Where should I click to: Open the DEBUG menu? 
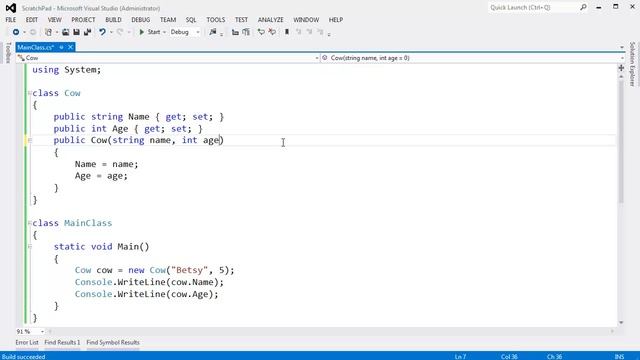(140, 20)
